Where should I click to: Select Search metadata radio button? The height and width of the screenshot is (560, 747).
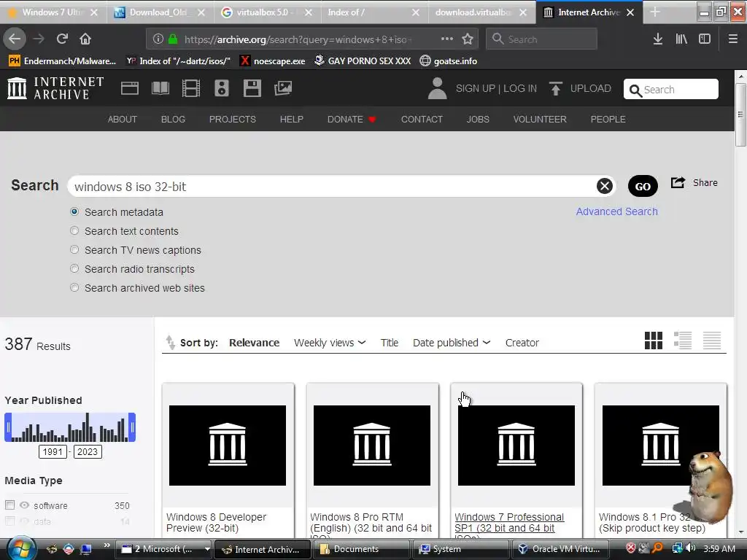click(x=74, y=211)
